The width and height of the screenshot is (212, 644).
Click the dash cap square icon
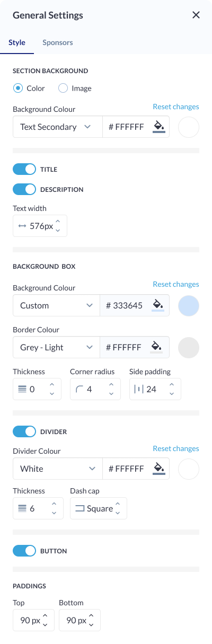[x=80, y=508]
